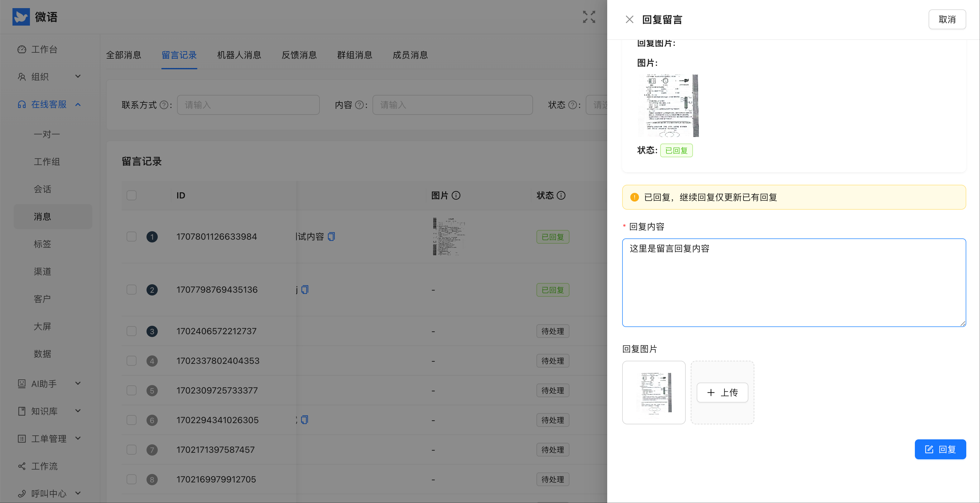Switch to the 机器人消息 tab
The image size is (980, 503).
pyautogui.click(x=239, y=55)
